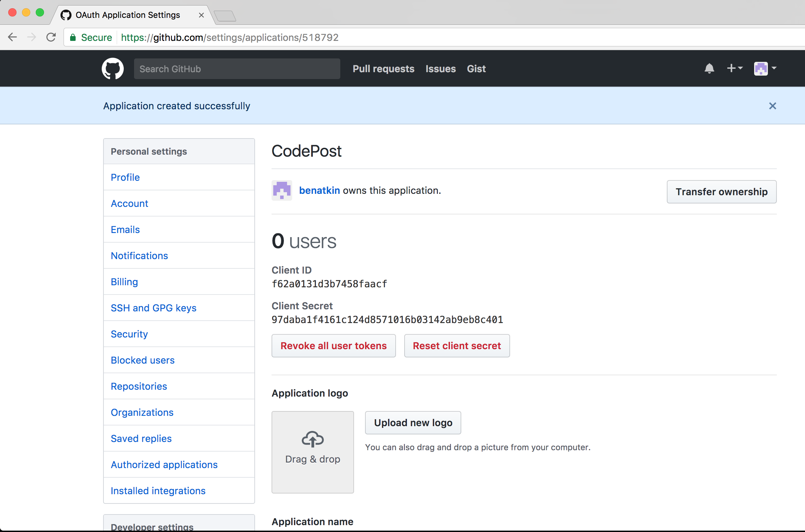The image size is (805, 532).
Task: Click inside the Search GitHub field
Action: tap(237, 68)
